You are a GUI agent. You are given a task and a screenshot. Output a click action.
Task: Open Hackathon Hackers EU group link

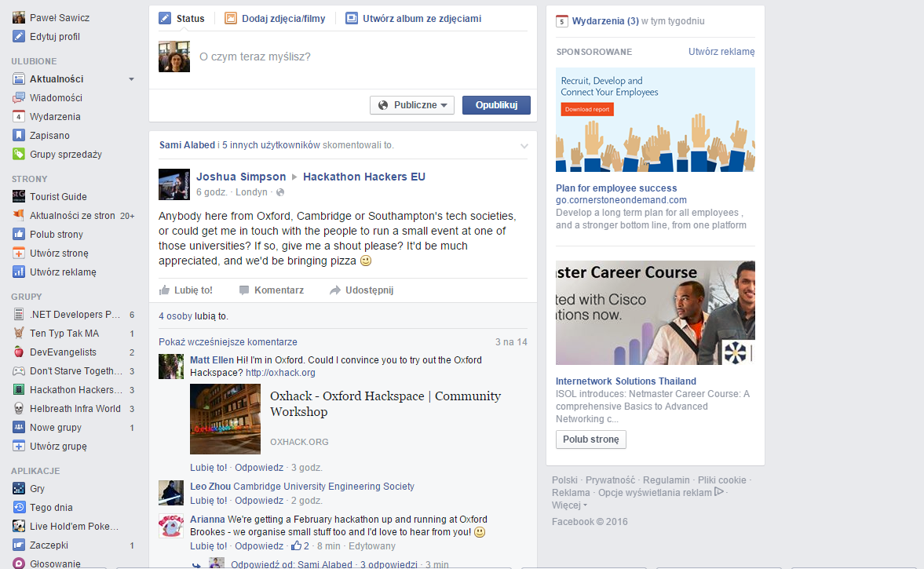364,177
